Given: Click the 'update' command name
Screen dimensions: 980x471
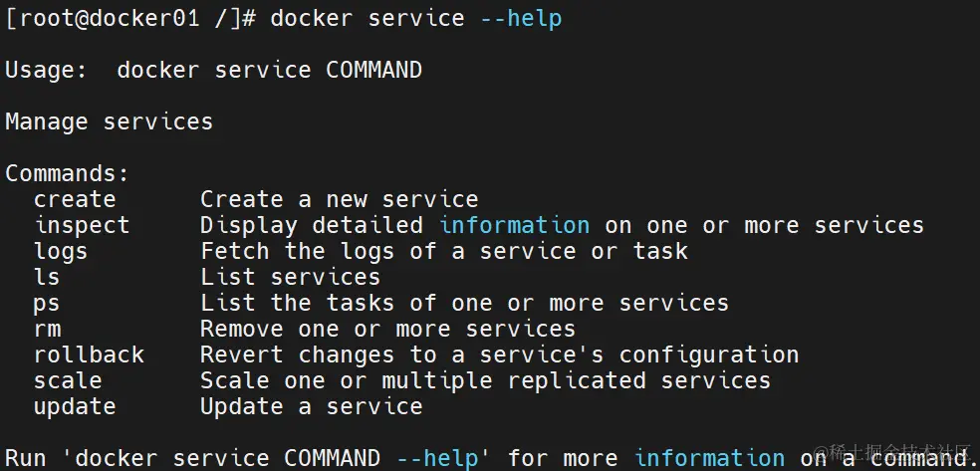Looking at the screenshot, I should coord(75,406).
